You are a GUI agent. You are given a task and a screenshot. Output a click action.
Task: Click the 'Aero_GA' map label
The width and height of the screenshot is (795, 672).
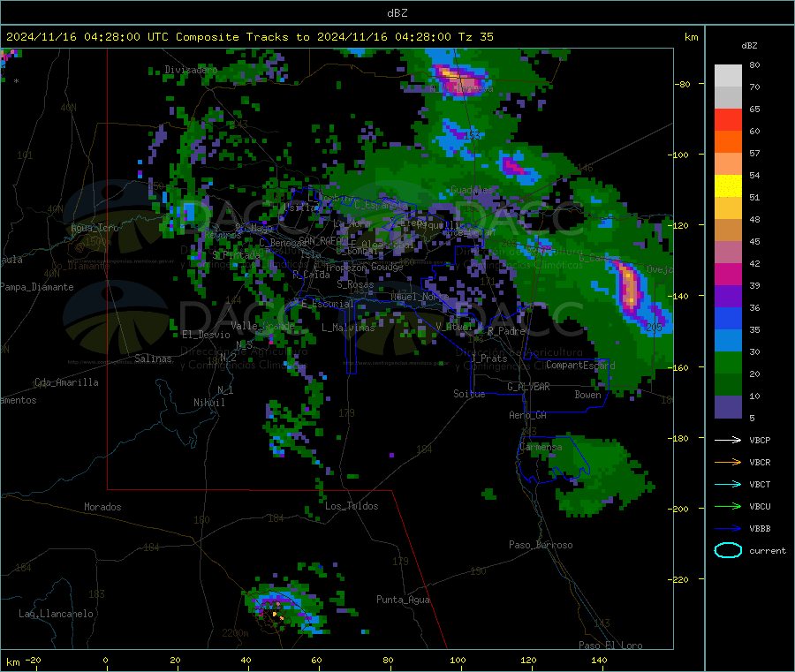(527, 415)
